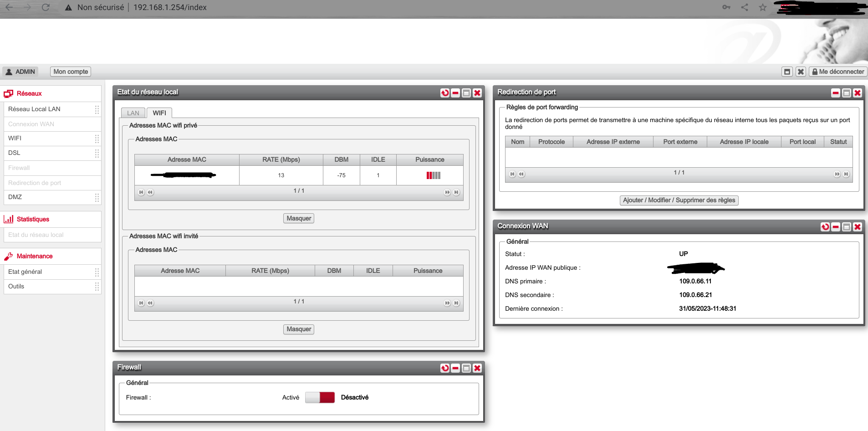
Task: Switch to the WIFI tab
Action: point(159,113)
